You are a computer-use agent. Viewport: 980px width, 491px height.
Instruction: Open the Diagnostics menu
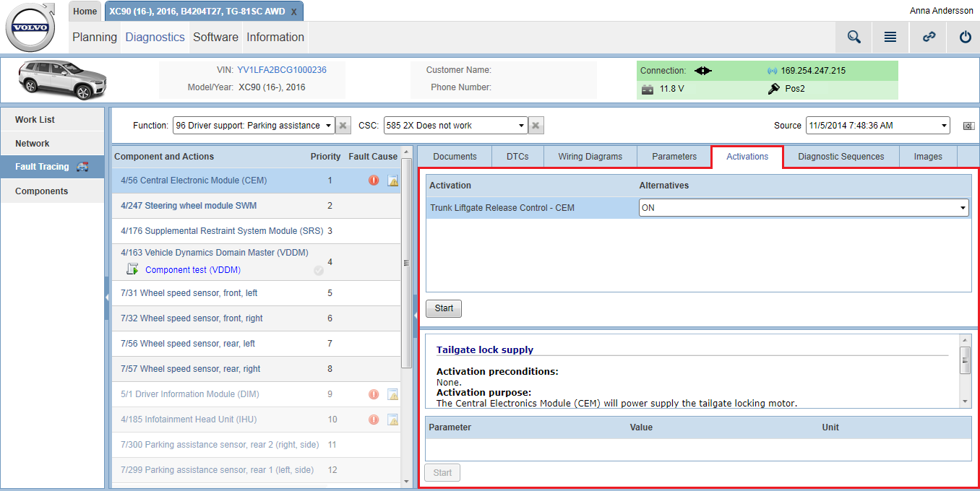click(155, 38)
